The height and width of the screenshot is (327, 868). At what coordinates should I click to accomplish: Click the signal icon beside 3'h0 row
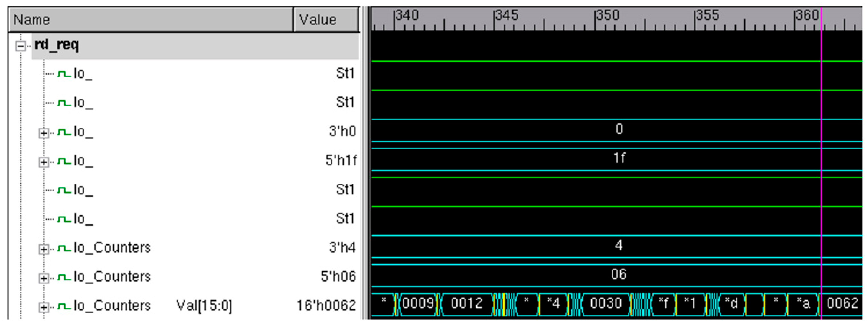(x=64, y=132)
